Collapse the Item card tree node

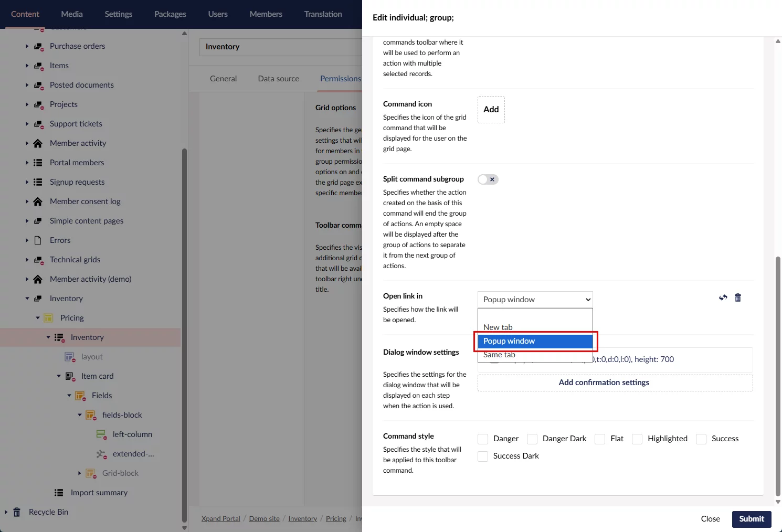click(x=59, y=376)
